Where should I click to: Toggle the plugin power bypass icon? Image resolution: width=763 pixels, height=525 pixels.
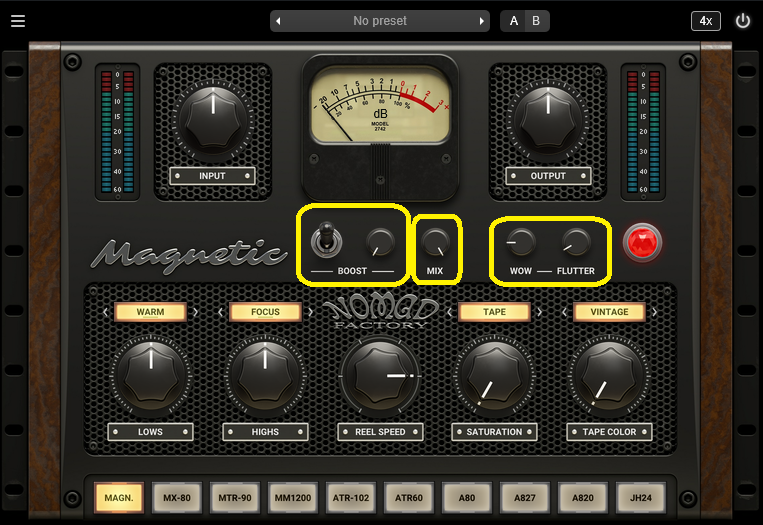(743, 21)
